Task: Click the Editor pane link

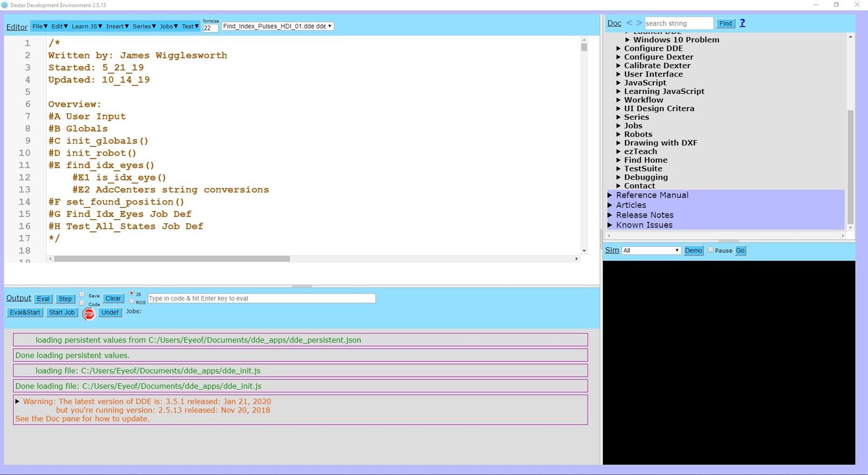Action: [x=17, y=27]
